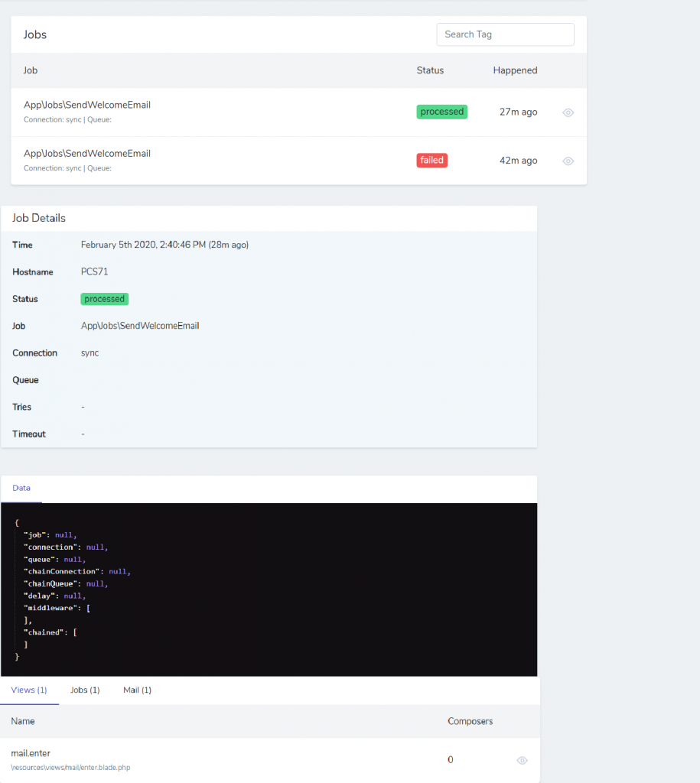This screenshot has width=700, height=783.
Task: Click the Job Details heading
Action: click(x=39, y=218)
